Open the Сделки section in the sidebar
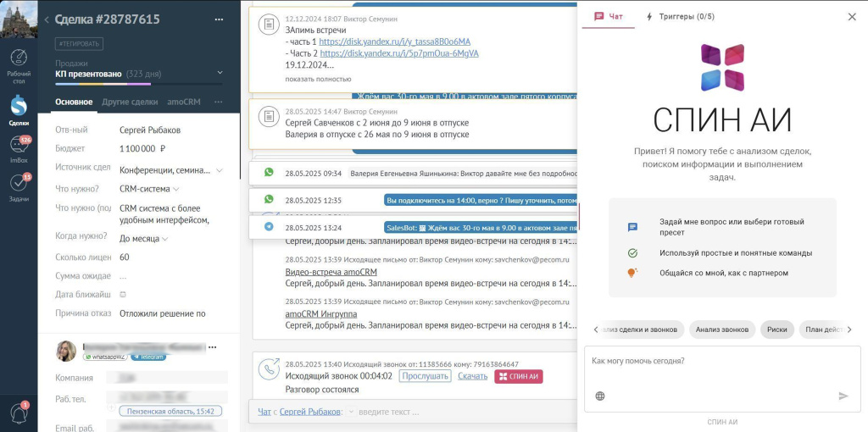Image resolution: width=868 pixels, height=432 pixels. click(x=19, y=110)
